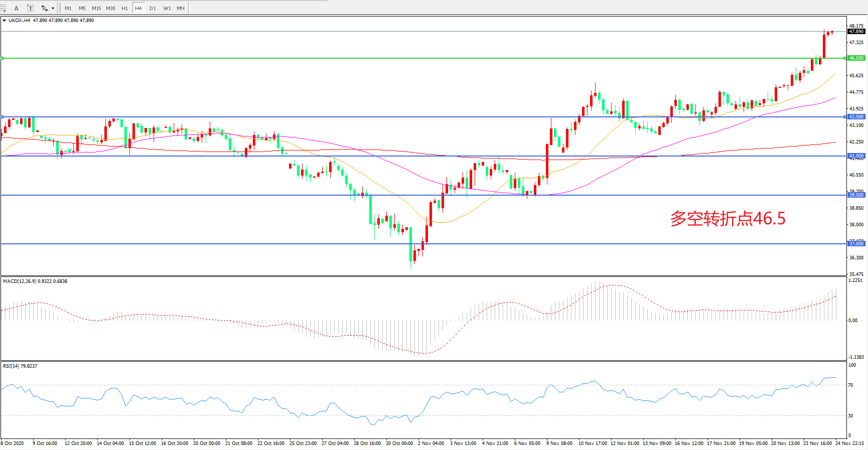Enable the D1 daily timeframe
Screen dimensions: 868x450
pos(153,8)
